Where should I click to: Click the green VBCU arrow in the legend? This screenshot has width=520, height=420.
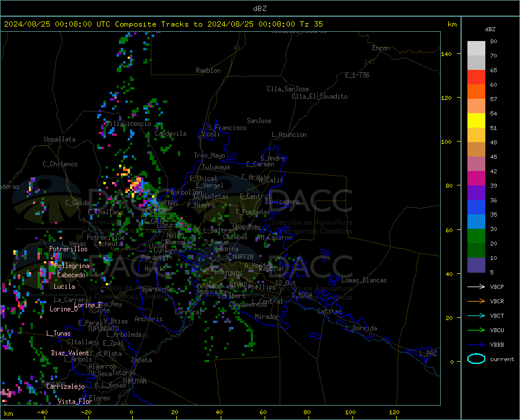coord(476,330)
